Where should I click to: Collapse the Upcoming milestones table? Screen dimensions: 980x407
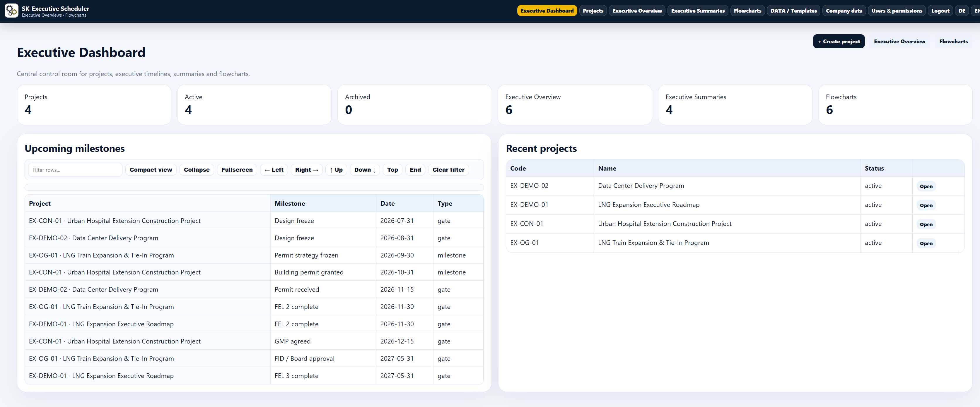click(197, 170)
